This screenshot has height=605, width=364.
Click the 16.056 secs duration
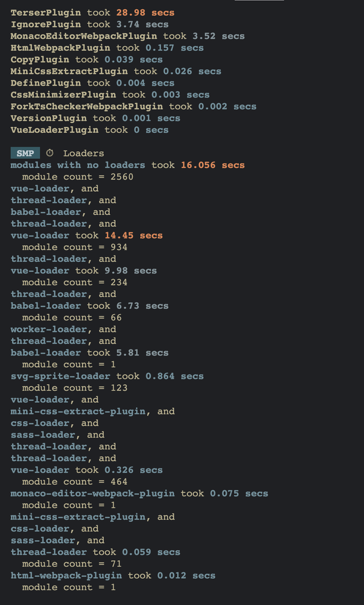[213, 165]
